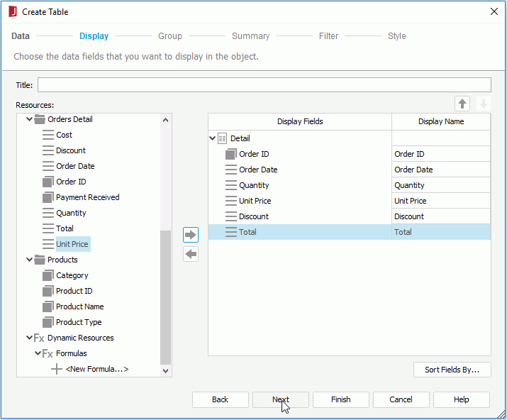Open the Summary step

click(x=250, y=36)
